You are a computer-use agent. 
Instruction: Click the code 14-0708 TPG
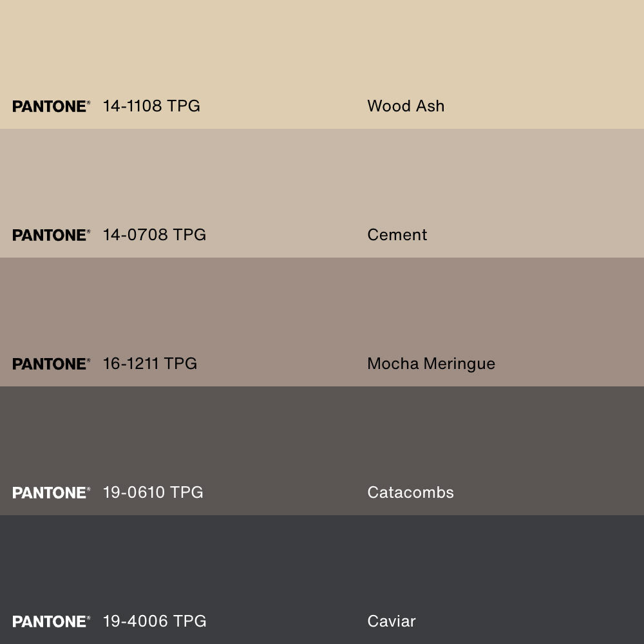pos(155,235)
